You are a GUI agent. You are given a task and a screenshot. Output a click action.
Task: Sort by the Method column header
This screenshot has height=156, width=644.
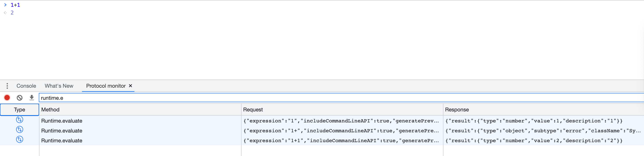point(50,110)
